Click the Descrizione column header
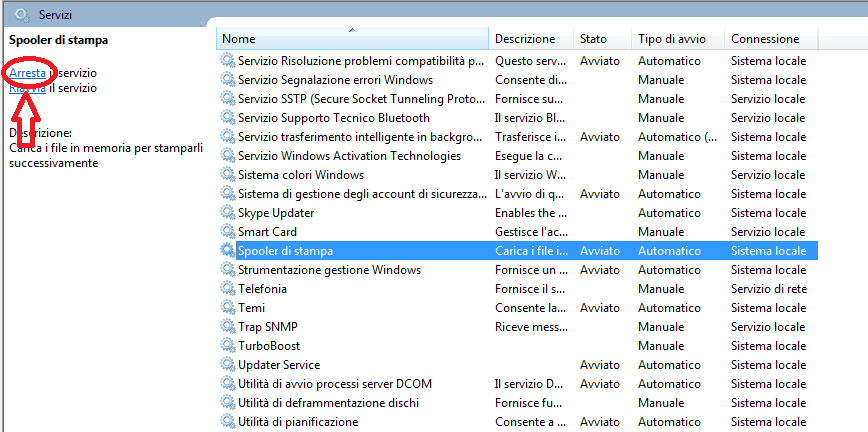Screen dimensions: 868x432 click(x=531, y=39)
